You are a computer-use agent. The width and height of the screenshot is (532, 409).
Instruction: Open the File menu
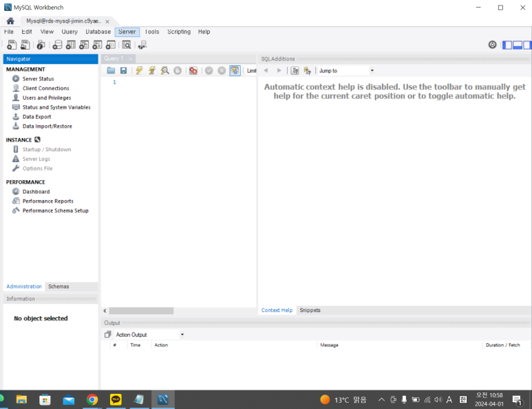click(9, 32)
